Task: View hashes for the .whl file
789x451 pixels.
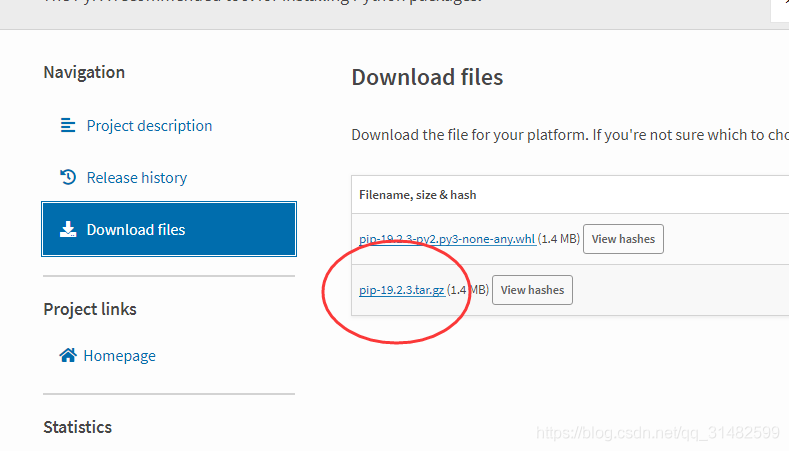Action: click(623, 239)
